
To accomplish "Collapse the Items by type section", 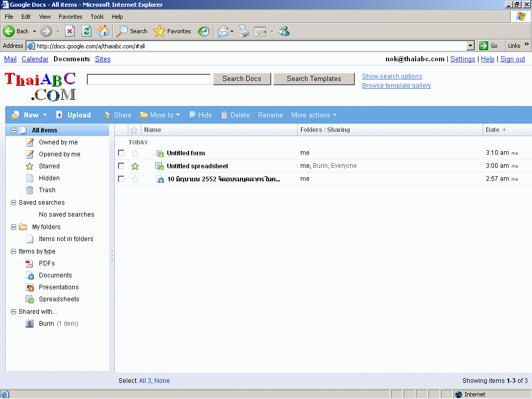I will [x=14, y=251].
